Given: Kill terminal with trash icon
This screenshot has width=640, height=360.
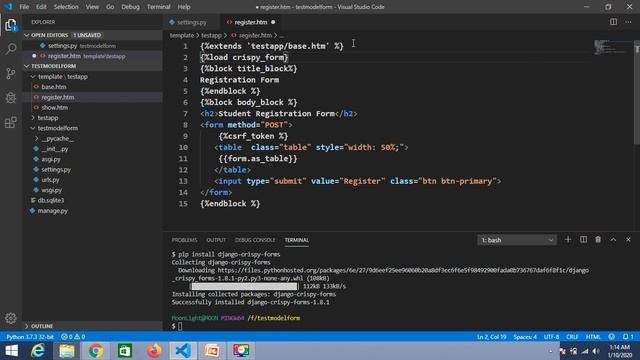Looking at the screenshot, I should (598, 240).
